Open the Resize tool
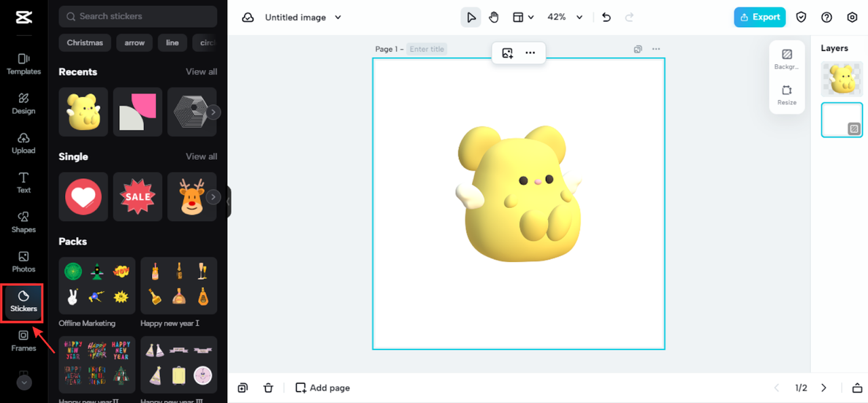 coord(787,95)
